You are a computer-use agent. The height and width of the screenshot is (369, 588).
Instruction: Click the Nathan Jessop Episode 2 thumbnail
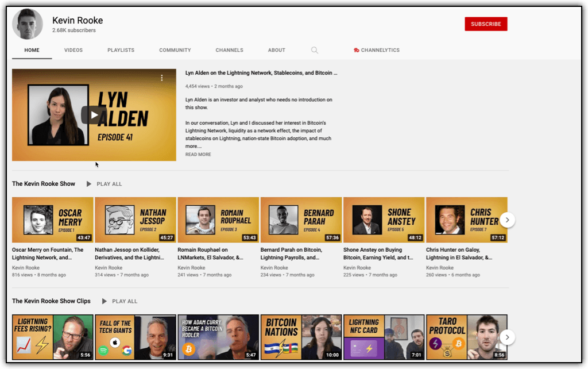tap(136, 220)
